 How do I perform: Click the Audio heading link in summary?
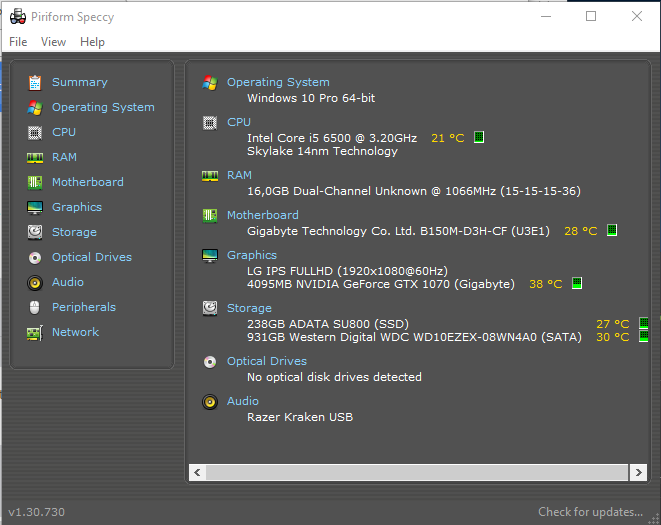pos(243,401)
